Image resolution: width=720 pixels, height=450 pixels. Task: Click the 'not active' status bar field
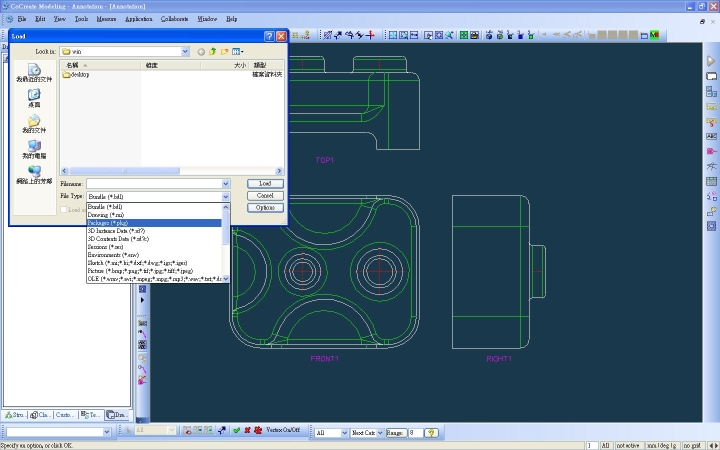click(x=628, y=445)
